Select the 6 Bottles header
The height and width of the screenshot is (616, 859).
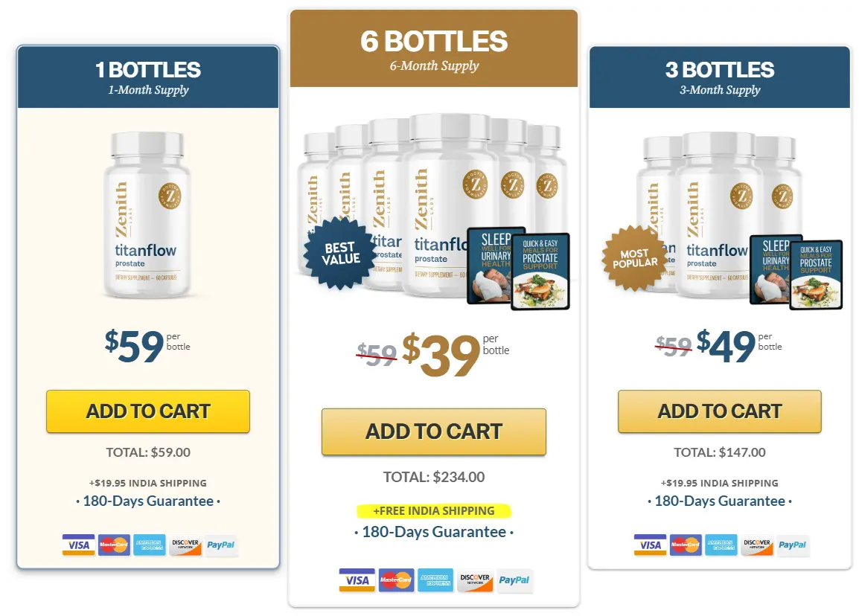point(434,49)
